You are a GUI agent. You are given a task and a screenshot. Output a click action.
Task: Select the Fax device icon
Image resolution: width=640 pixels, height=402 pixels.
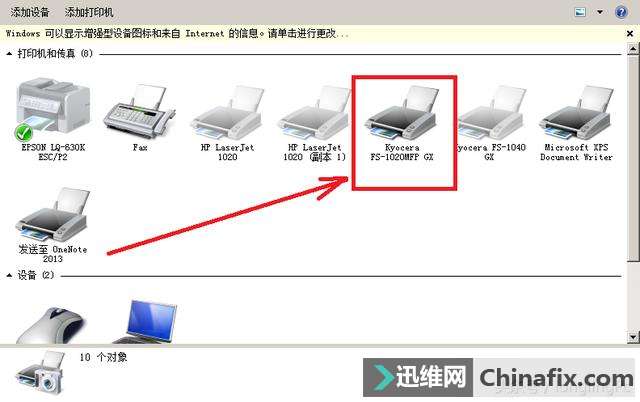point(140,118)
